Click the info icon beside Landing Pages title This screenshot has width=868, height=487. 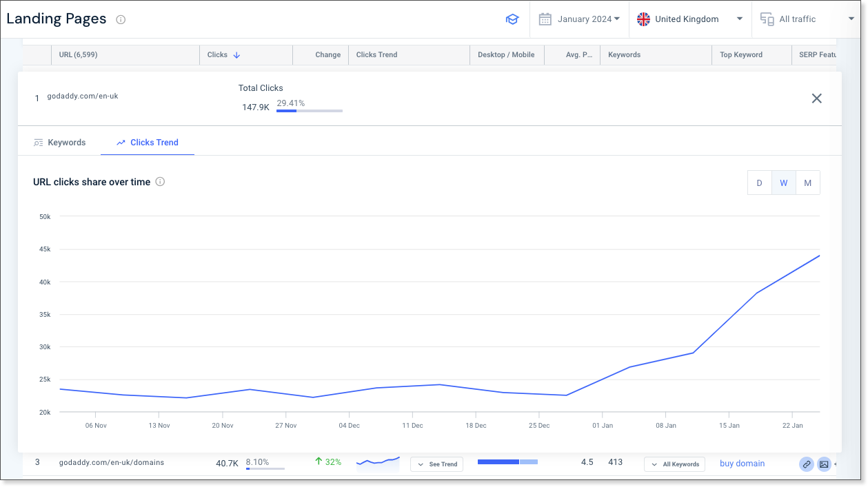coord(121,19)
